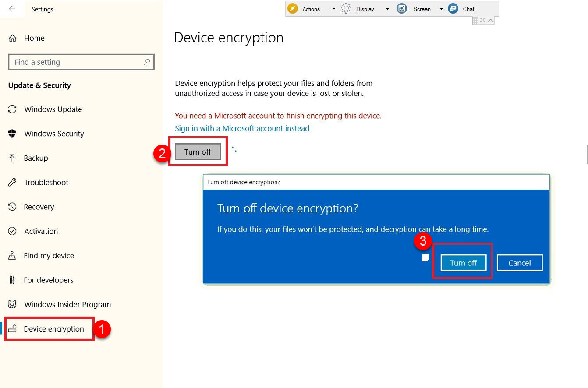Go back using the Settings arrow
Viewport: 588px width, 388px height.
tap(12, 9)
